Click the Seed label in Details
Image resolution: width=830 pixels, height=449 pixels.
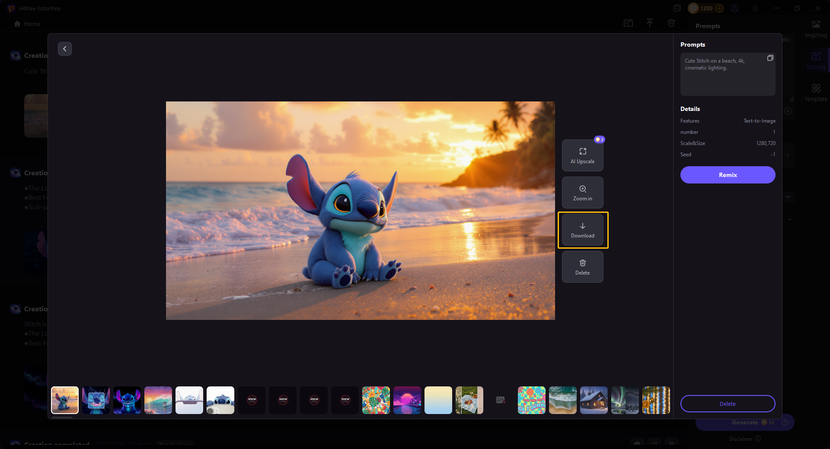click(685, 155)
